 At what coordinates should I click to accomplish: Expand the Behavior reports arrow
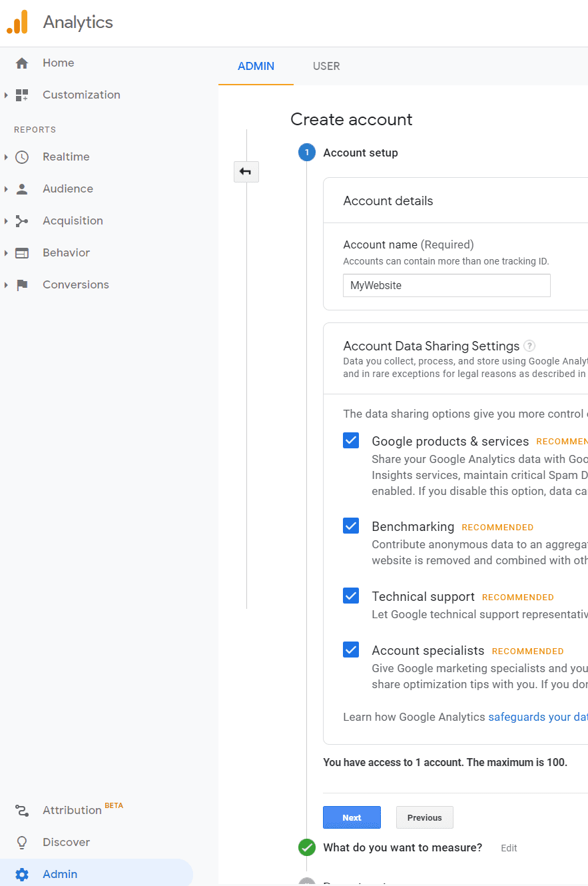[6, 253]
